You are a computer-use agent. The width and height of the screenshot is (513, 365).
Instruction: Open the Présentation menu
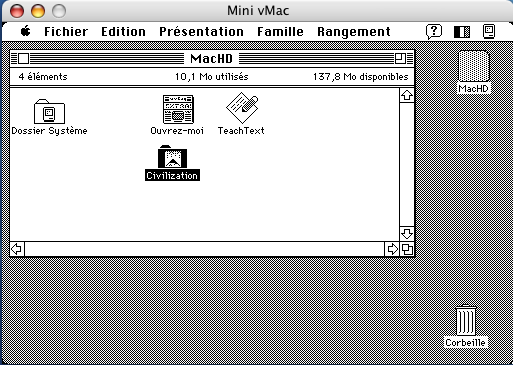[x=201, y=32]
